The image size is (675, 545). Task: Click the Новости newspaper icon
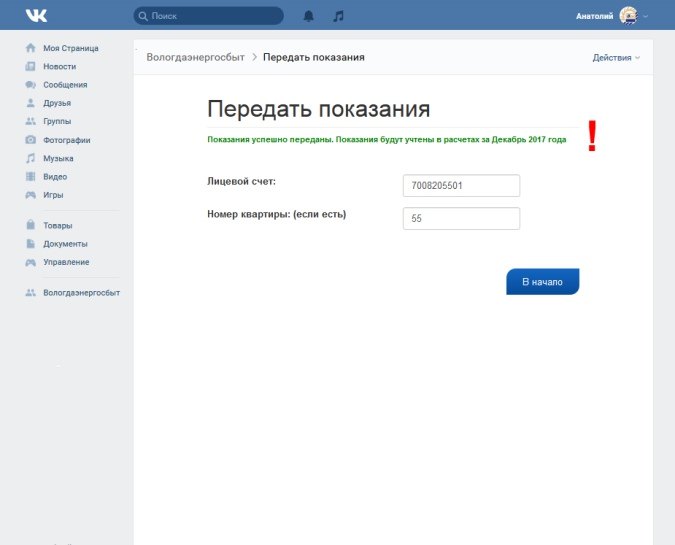pos(31,66)
